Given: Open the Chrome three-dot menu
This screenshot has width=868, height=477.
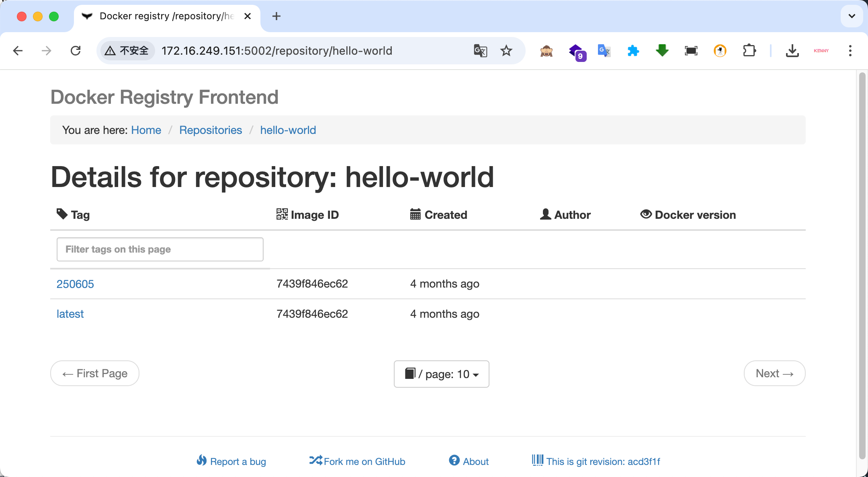Looking at the screenshot, I should coord(850,51).
